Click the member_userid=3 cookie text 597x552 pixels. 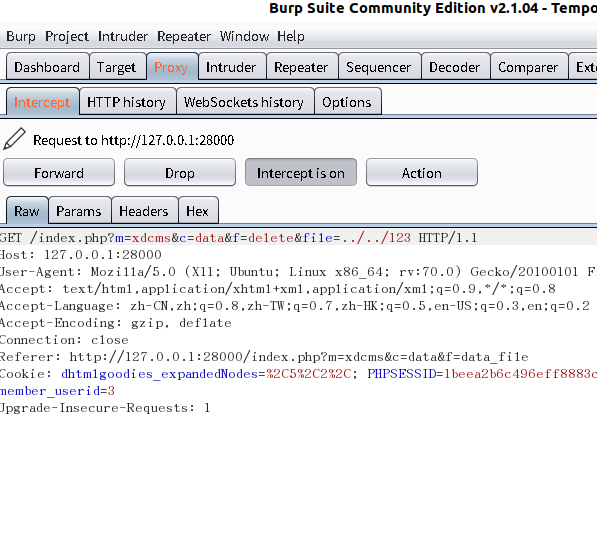pyautogui.click(x=57, y=391)
